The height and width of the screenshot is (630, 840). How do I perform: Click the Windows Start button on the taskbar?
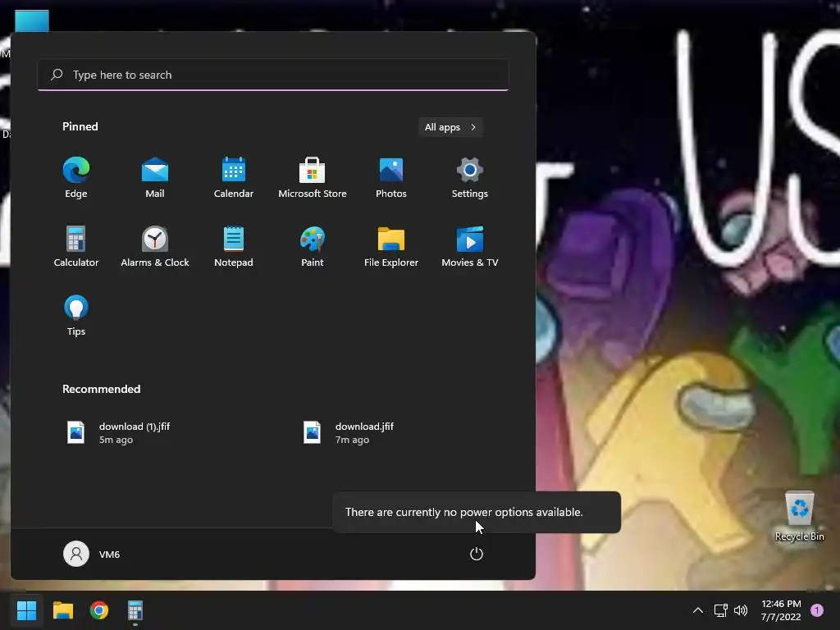pyautogui.click(x=26, y=610)
